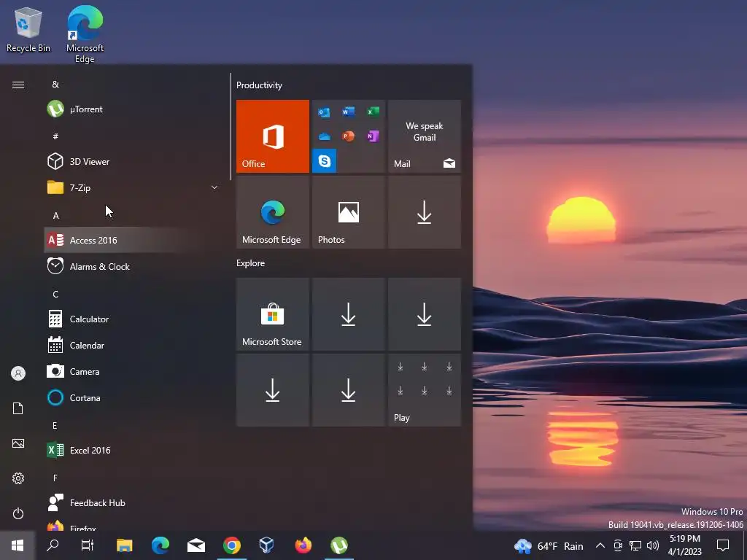Launch the Camera app

[x=131, y=371]
